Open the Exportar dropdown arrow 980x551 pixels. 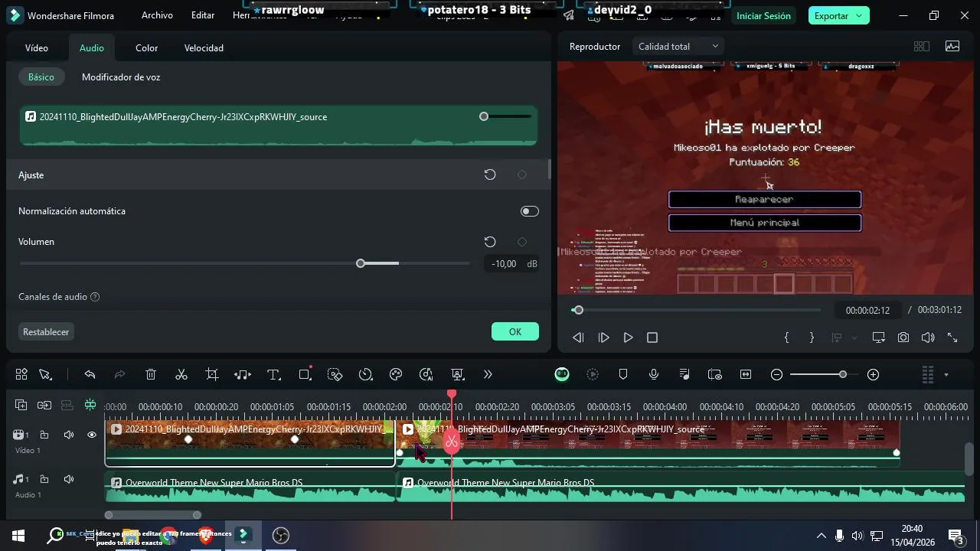(x=858, y=16)
